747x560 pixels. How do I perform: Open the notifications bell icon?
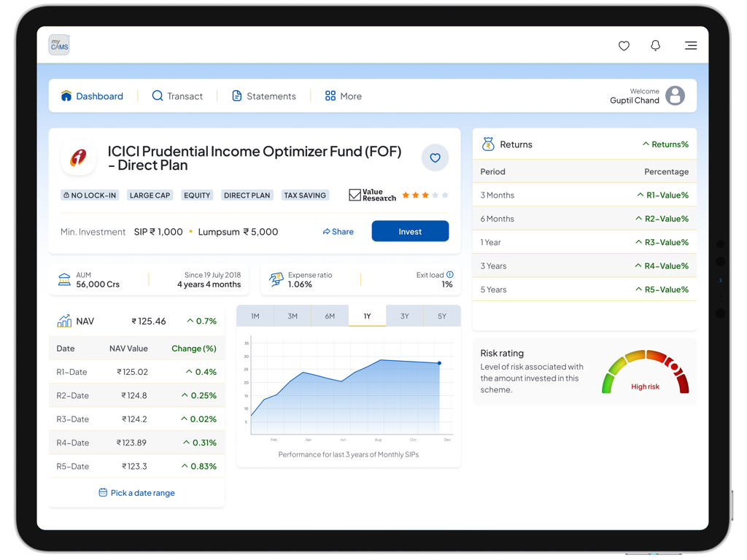655,45
